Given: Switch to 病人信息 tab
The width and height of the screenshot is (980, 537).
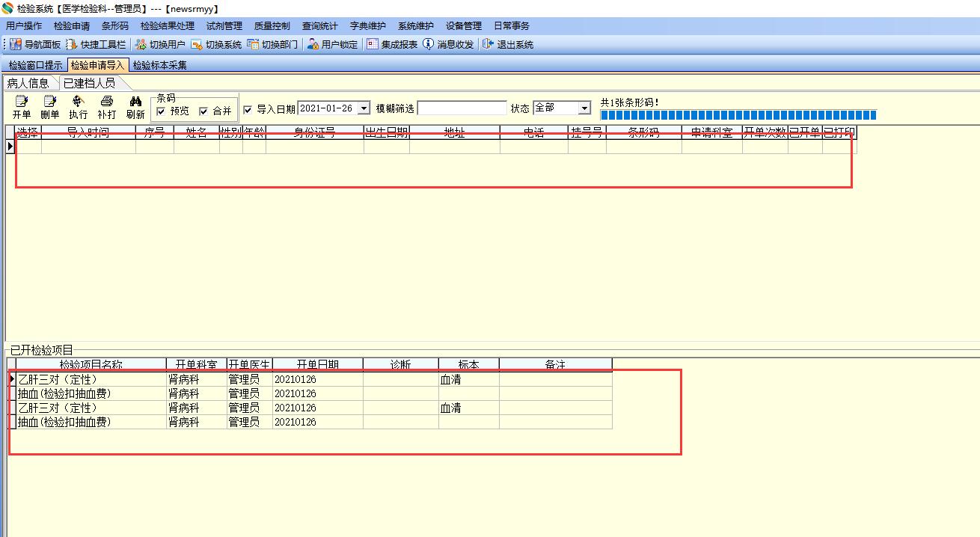Looking at the screenshot, I should click(28, 83).
